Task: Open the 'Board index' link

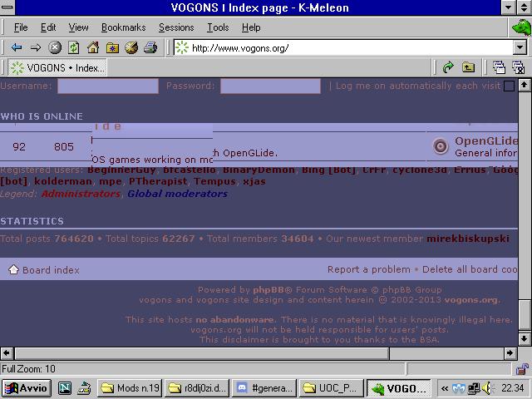Action: coord(51,270)
